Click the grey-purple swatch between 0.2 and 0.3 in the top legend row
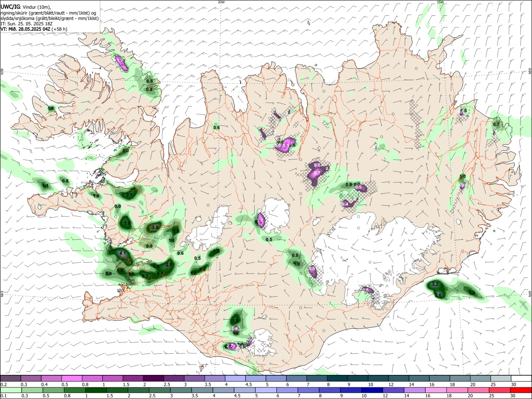 10,378
